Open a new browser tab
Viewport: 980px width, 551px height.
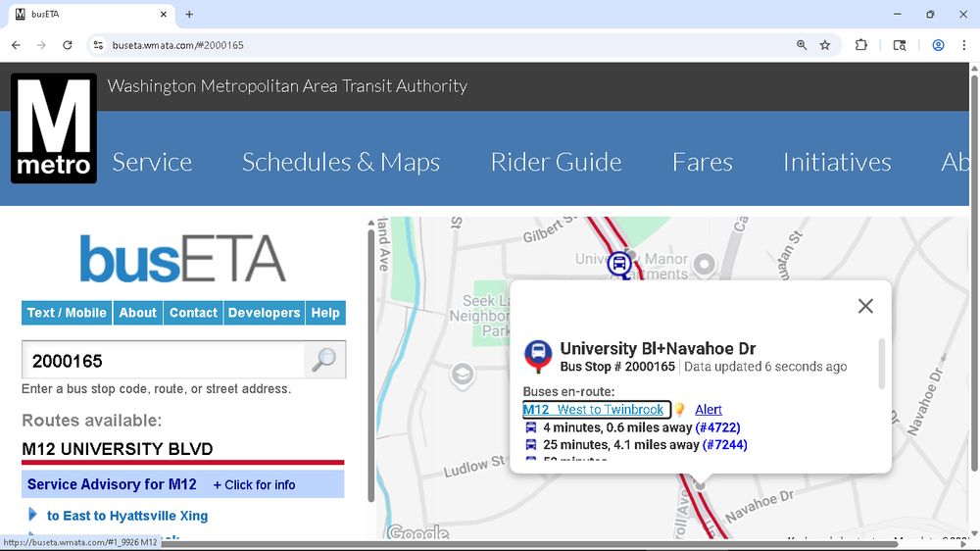pyautogui.click(x=189, y=14)
